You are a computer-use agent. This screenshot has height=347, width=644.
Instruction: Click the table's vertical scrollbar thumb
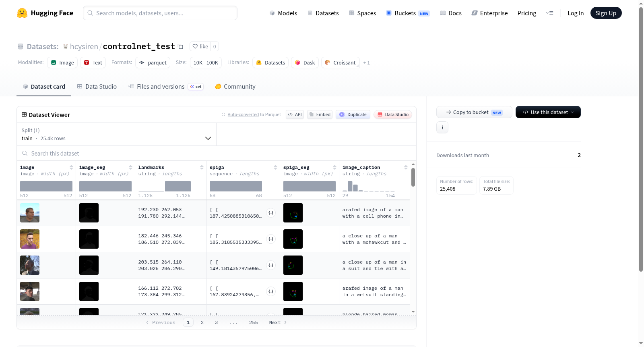point(413,177)
